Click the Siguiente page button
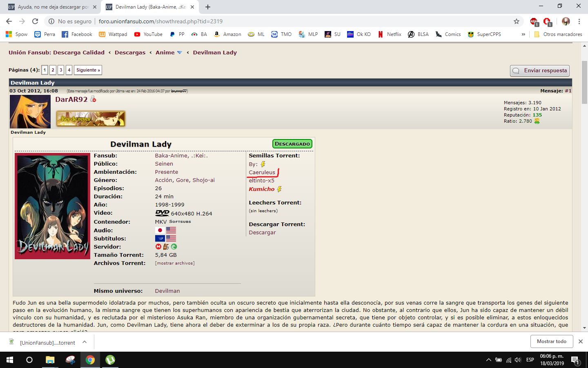 pos(88,70)
